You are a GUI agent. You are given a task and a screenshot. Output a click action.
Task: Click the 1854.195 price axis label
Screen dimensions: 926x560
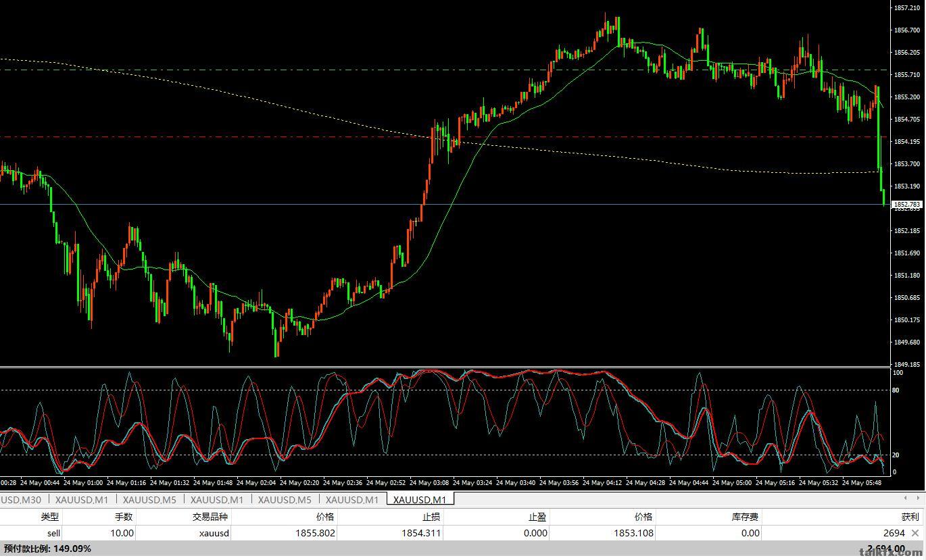(x=906, y=142)
